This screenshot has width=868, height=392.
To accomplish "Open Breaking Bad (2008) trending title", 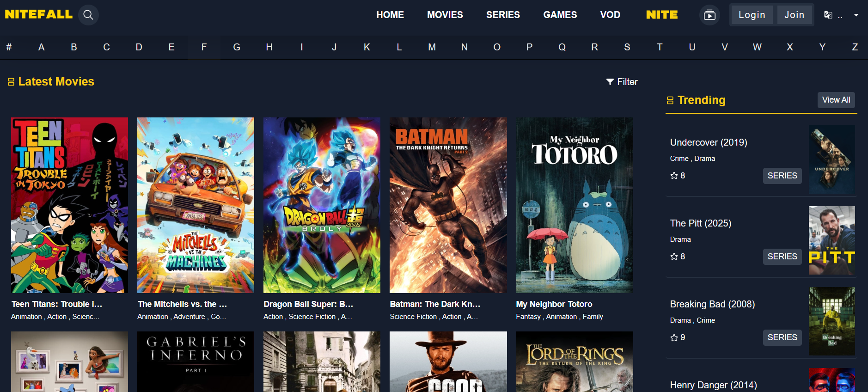I will (x=712, y=304).
